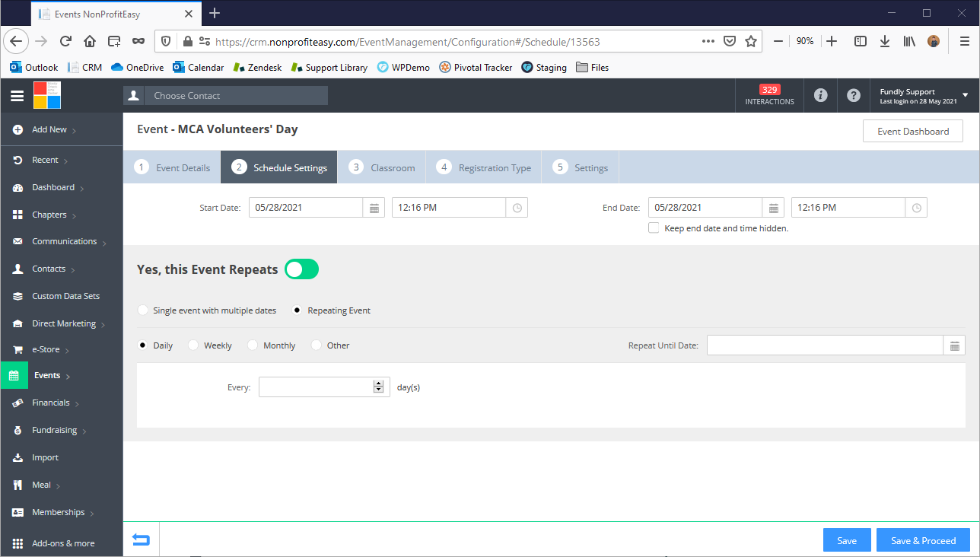Expand the Fundraising sidebar menu
The image size is (980, 557).
pos(54,431)
